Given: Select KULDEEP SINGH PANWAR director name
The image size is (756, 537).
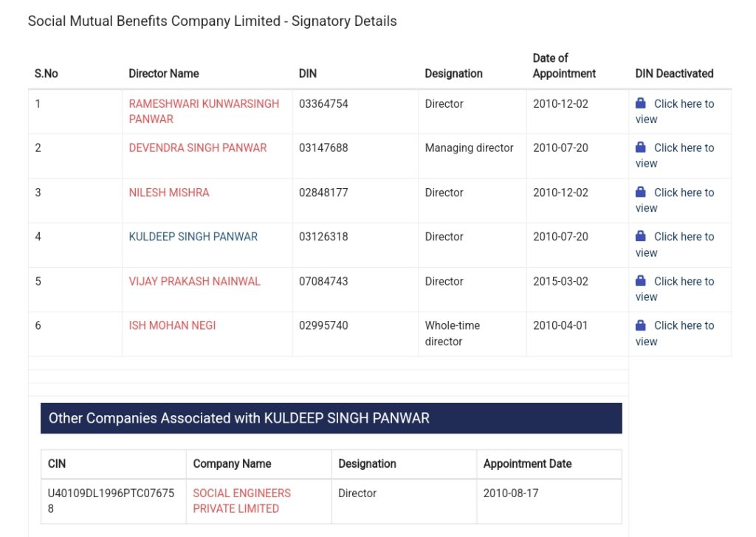Looking at the screenshot, I should pyautogui.click(x=193, y=237).
